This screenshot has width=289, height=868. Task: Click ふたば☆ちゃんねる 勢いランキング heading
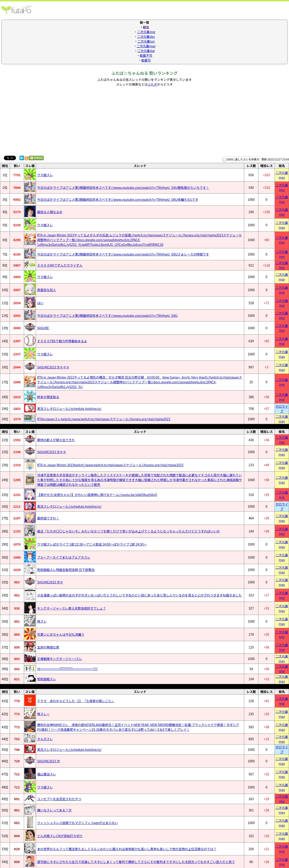[x=144, y=73]
